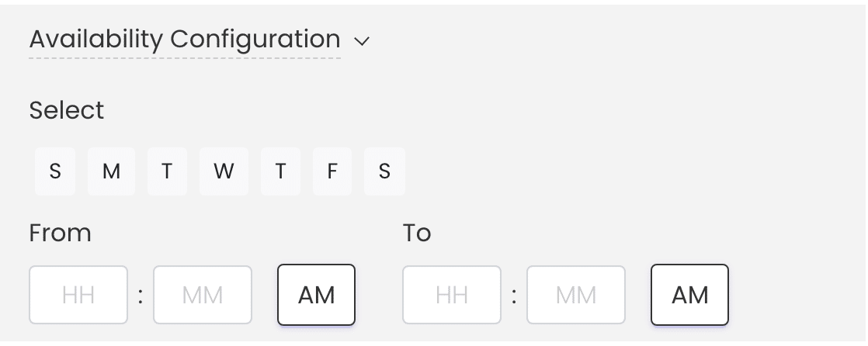Click the From minutes MM field
868x346 pixels.
[x=203, y=295]
